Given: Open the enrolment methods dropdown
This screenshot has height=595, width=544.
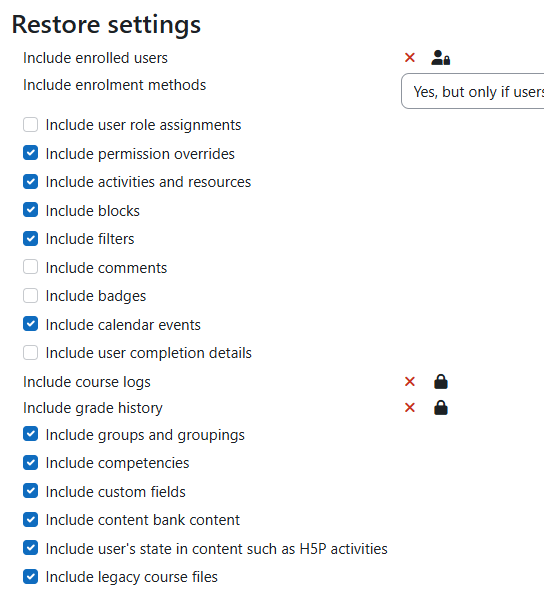Looking at the screenshot, I should [x=473, y=91].
